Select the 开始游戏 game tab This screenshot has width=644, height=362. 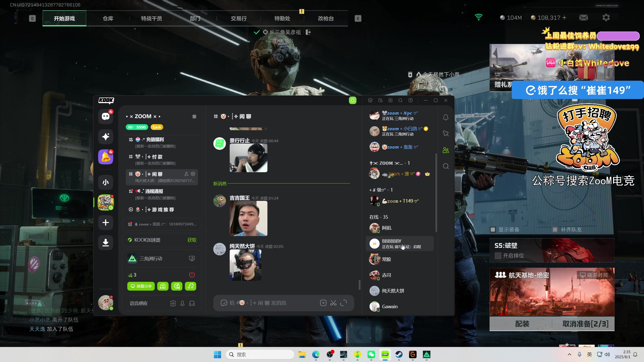pyautogui.click(x=64, y=18)
